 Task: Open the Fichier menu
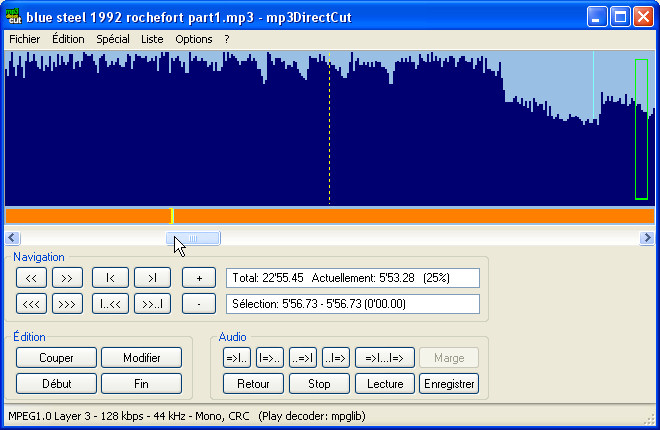click(x=24, y=39)
